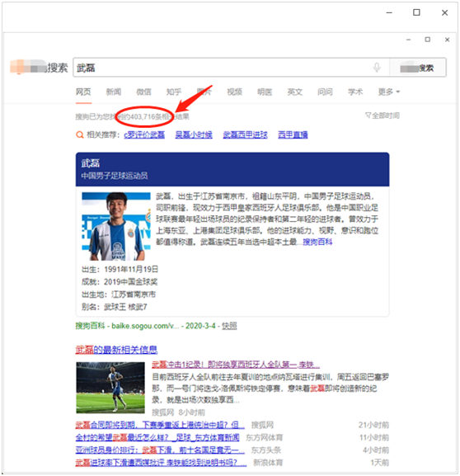Open the 快照 cached page link
The height and width of the screenshot is (476, 460).
(229, 326)
